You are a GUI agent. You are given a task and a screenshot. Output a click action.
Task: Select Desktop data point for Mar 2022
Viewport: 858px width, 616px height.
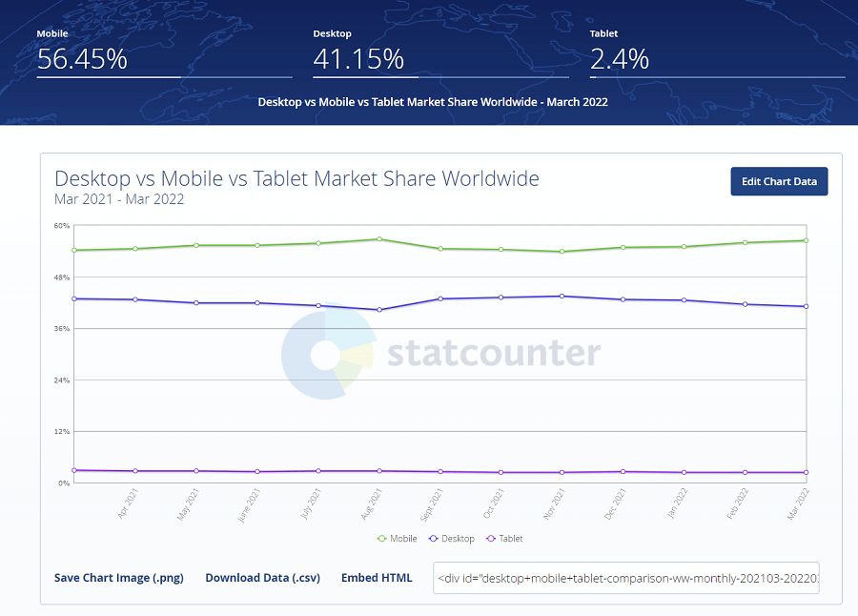806,307
